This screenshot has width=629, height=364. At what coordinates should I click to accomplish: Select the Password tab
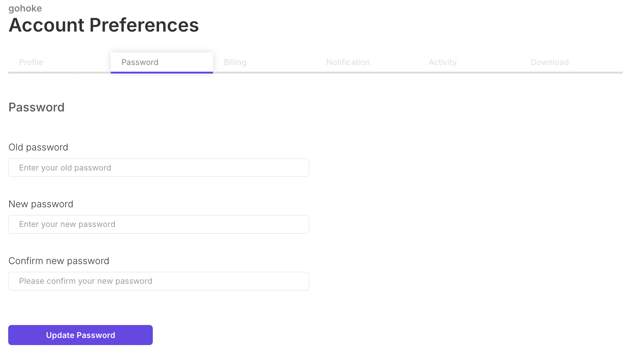pyautogui.click(x=140, y=62)
